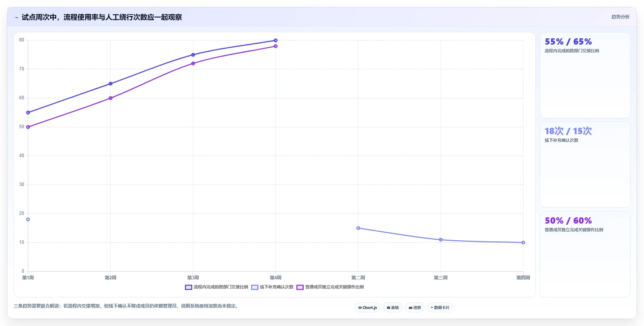Click the y-axis label 50
Image resolution: width=644 pixels, height=326 pixels.
click(x=22, y=127)
